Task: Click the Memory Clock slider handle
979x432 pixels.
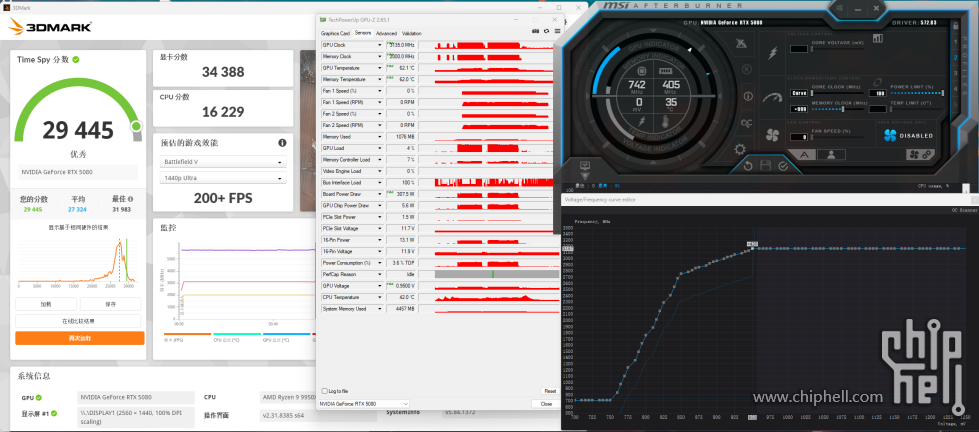Action: 843,109
